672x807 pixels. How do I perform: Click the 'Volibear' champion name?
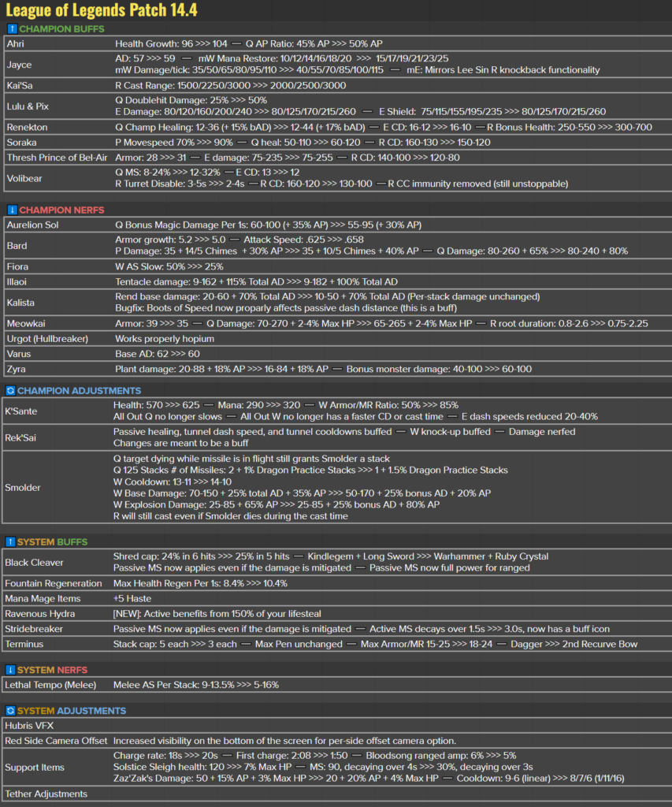point(24,178)
